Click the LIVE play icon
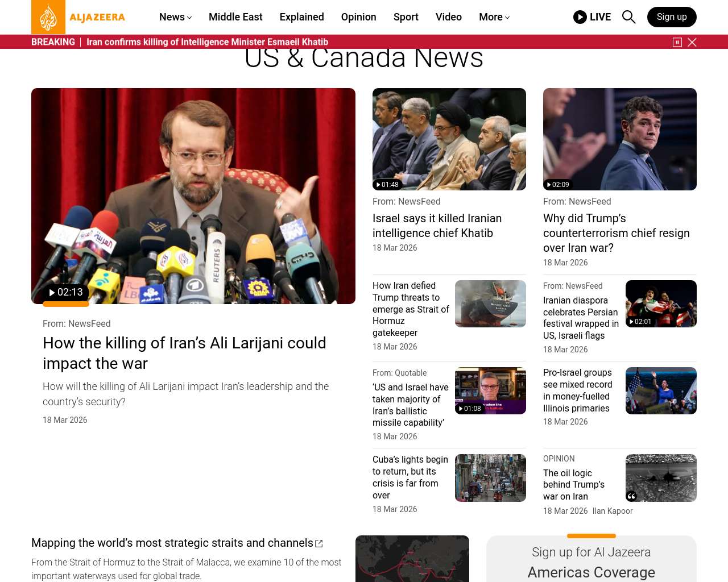 pos(580,17)
